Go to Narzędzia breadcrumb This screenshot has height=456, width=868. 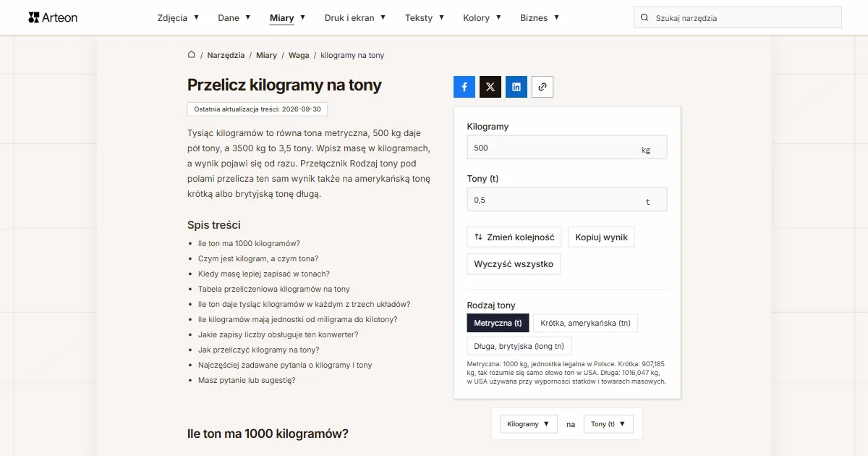(226, 56)
